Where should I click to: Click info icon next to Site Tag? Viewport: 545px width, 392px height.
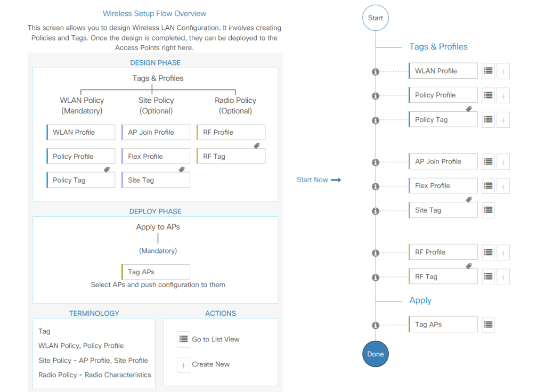tap(375, 211)
